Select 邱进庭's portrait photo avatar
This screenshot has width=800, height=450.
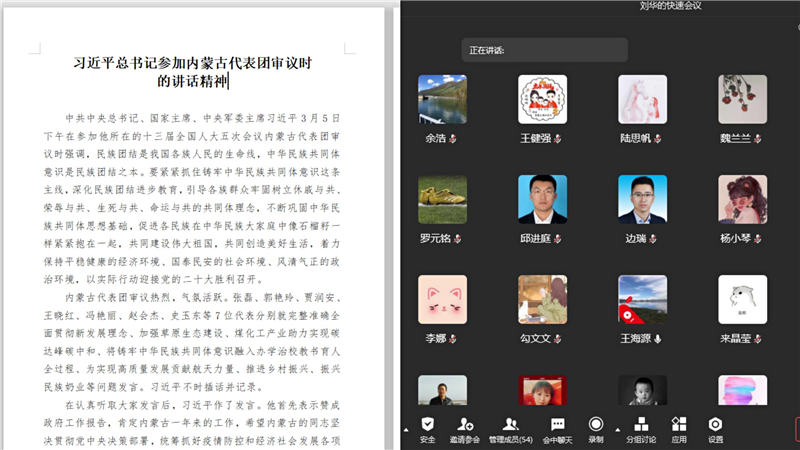click(542, 199)
